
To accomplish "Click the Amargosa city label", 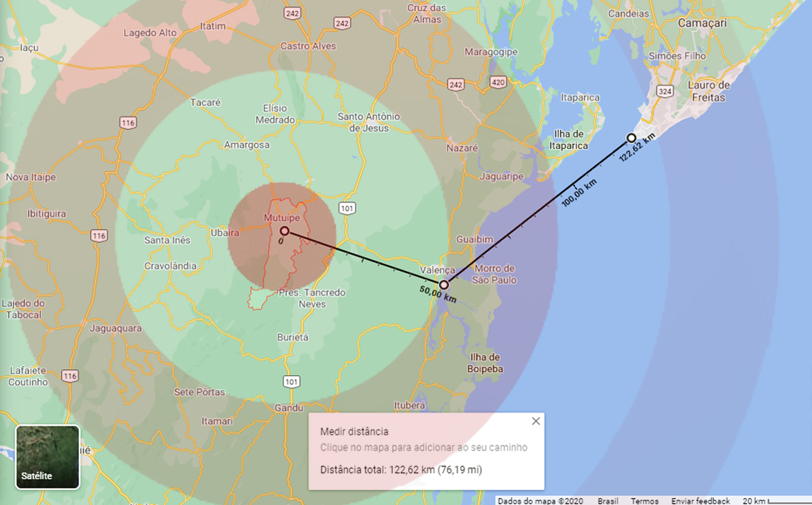I will tap(247, 145).
